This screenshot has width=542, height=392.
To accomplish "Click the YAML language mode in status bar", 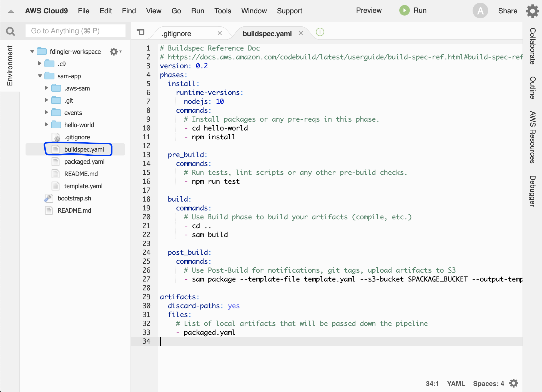I will pyautogui.click(x=456, y=383).
